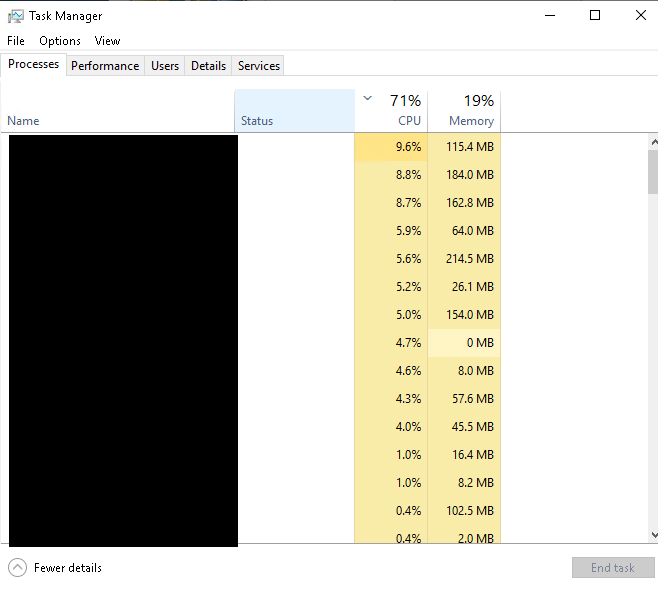Select the 57.6 MB memory cell
The image size is (658, 589).
tap(464, 399)
